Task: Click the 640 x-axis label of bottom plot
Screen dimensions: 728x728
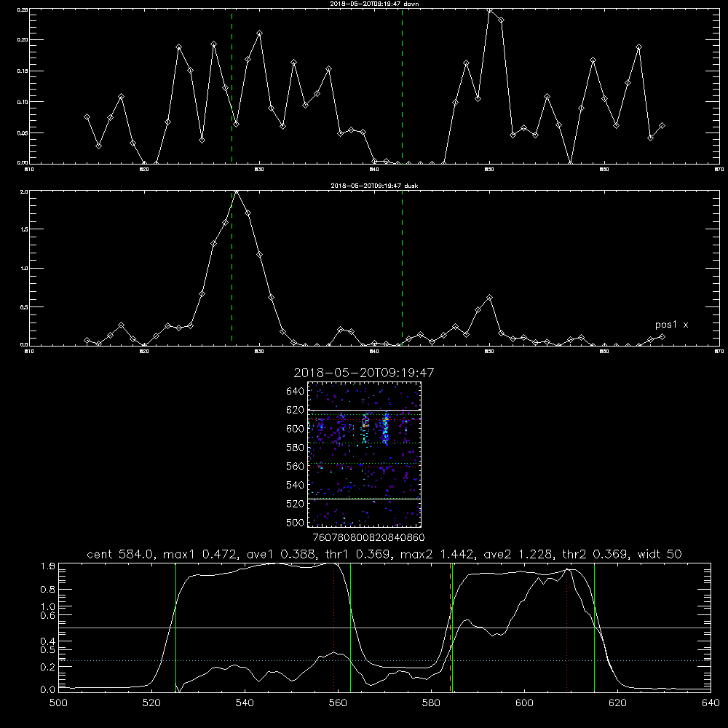Action: (x=711, y=703)
